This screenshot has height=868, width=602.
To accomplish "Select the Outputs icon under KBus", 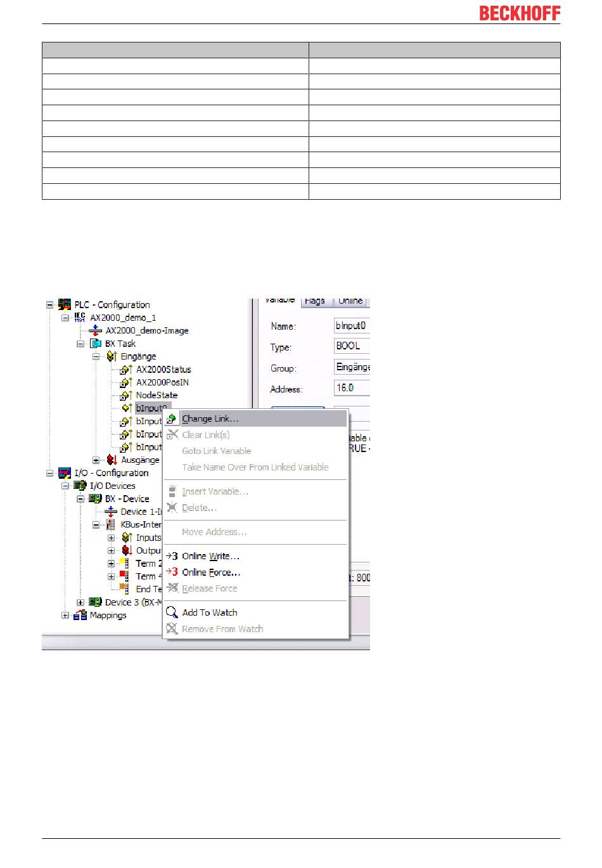I will click(127, 550).
